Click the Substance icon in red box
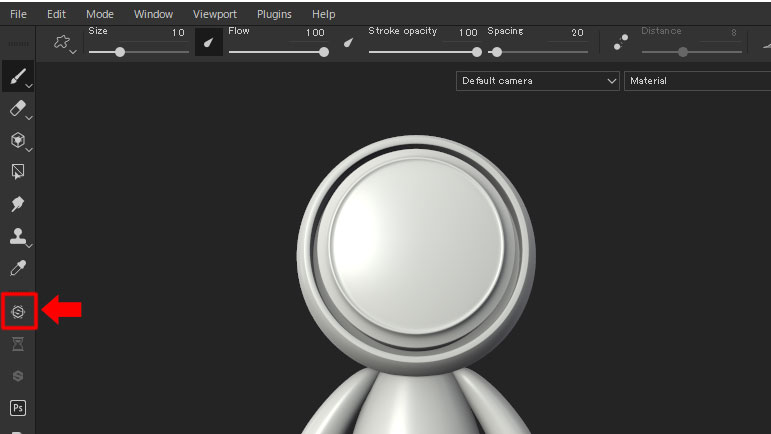 18,312
